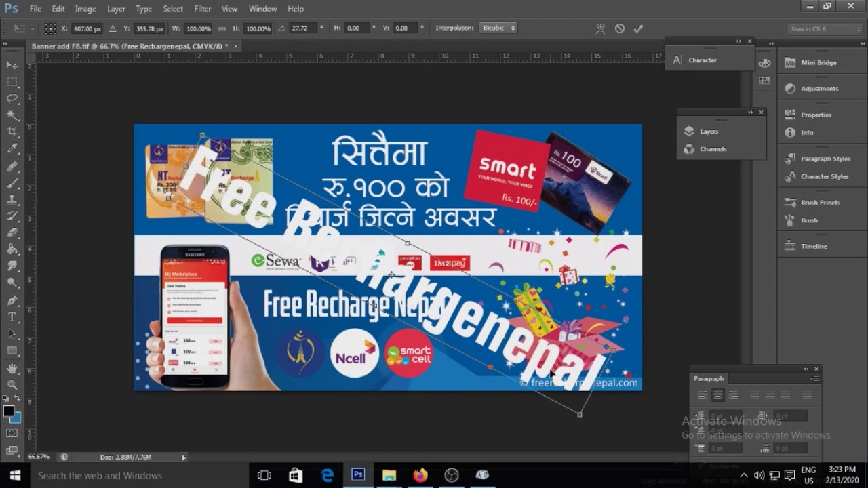Choose center text alignment in Paragraph panel
This screenshot has height=488, width=868.
click(x=718, y=395)
